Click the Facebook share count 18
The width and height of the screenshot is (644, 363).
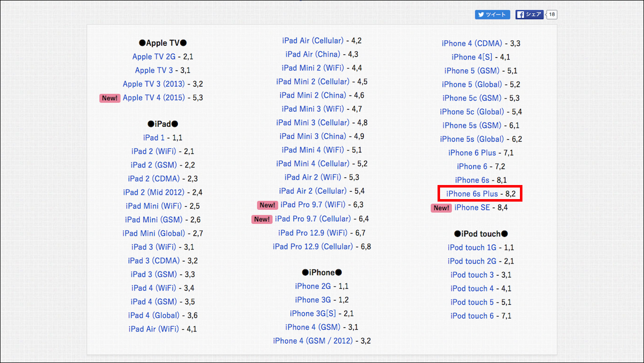[x=552, y=15]
